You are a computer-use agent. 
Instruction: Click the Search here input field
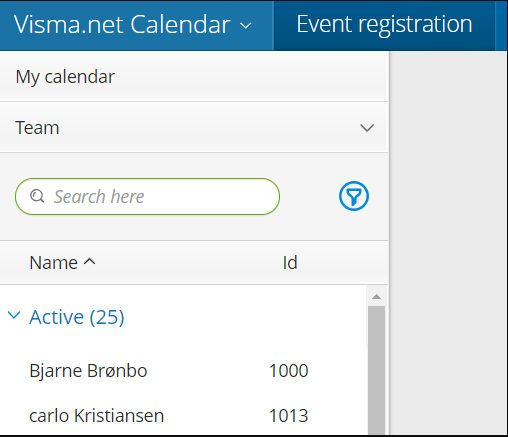147,196
